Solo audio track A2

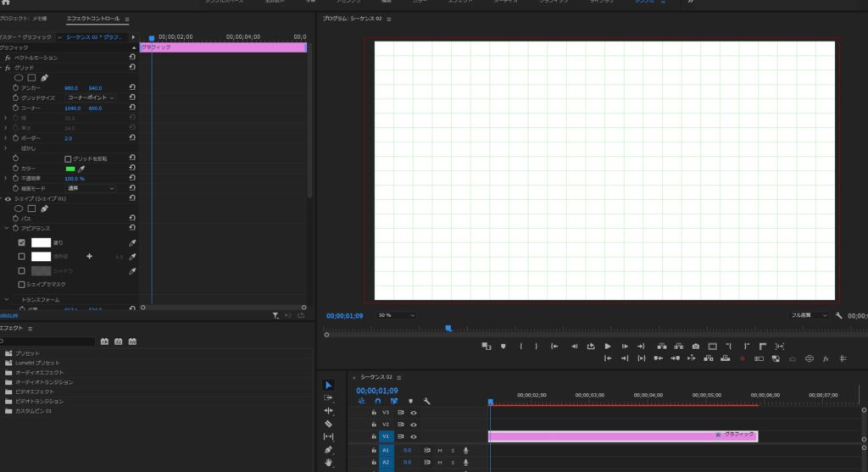(453, 463)
